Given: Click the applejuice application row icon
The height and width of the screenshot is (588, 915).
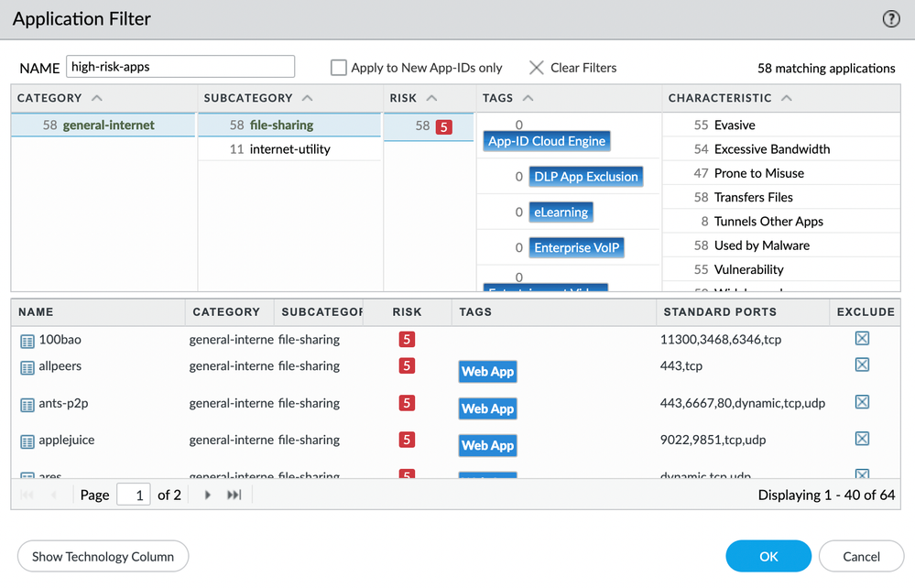Looking at the screenshot, I should coord(27,441).
